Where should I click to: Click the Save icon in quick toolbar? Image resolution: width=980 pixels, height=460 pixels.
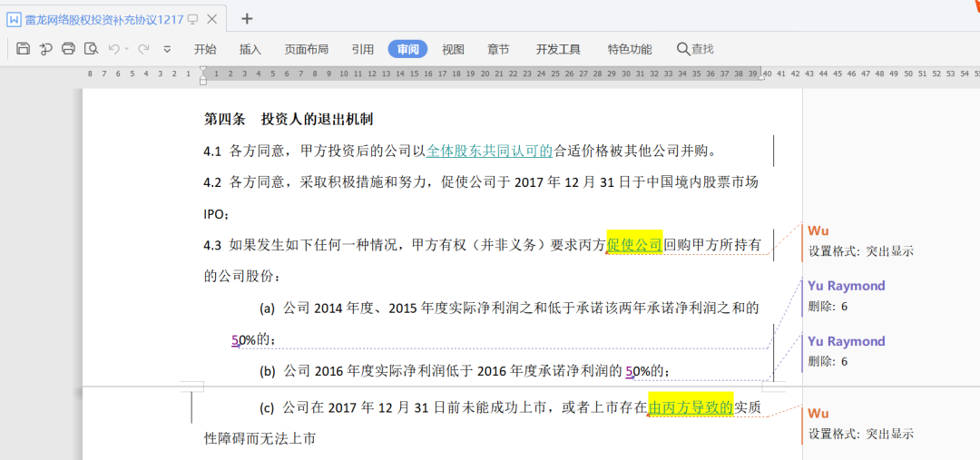[x=24, y=49]
